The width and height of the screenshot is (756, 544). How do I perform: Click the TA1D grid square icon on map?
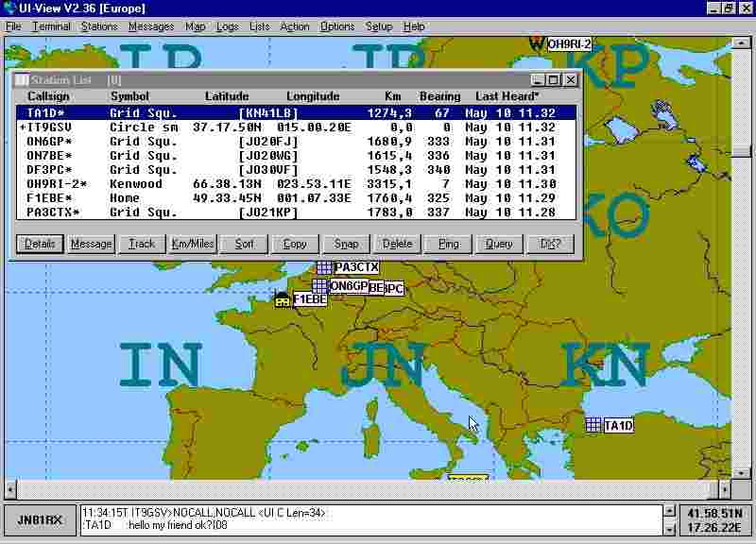point(593,425)
